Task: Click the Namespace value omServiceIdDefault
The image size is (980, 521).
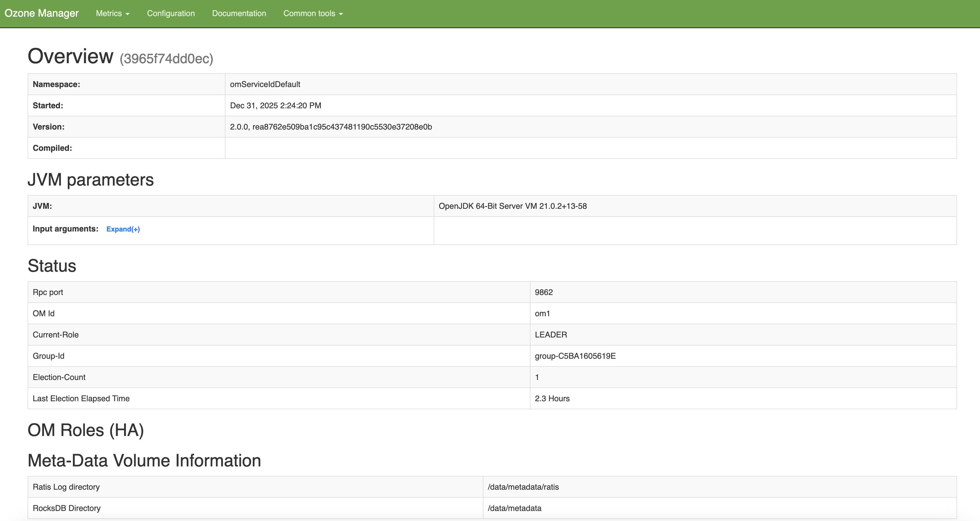Action: [x=265, y=84]
